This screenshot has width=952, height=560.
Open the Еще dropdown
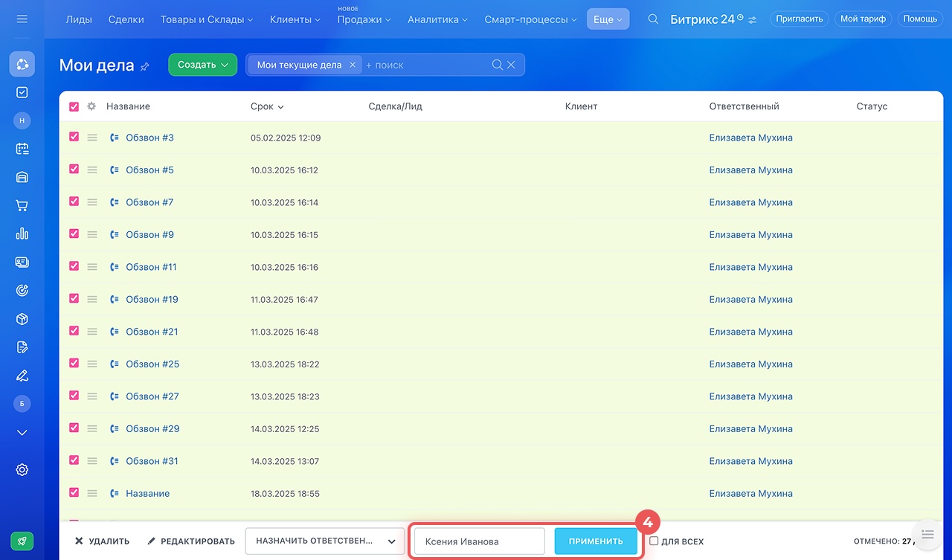point(608,19)
